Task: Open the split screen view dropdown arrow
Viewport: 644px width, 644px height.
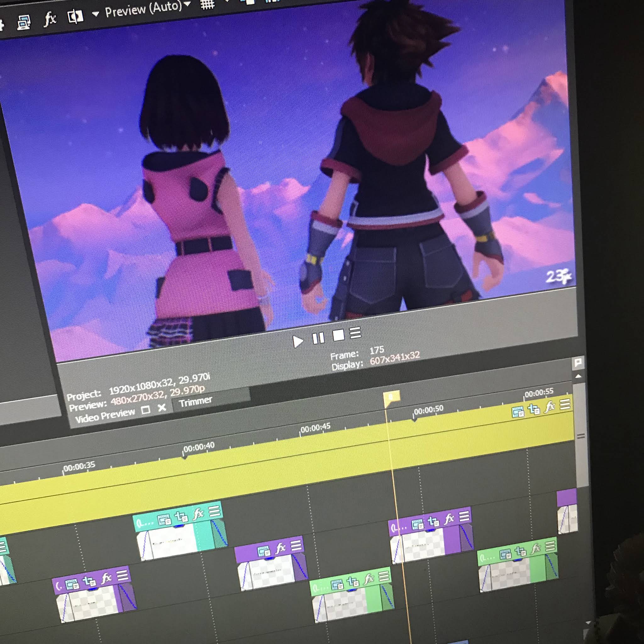Action: pyautogui.click(x=96, y=14)
